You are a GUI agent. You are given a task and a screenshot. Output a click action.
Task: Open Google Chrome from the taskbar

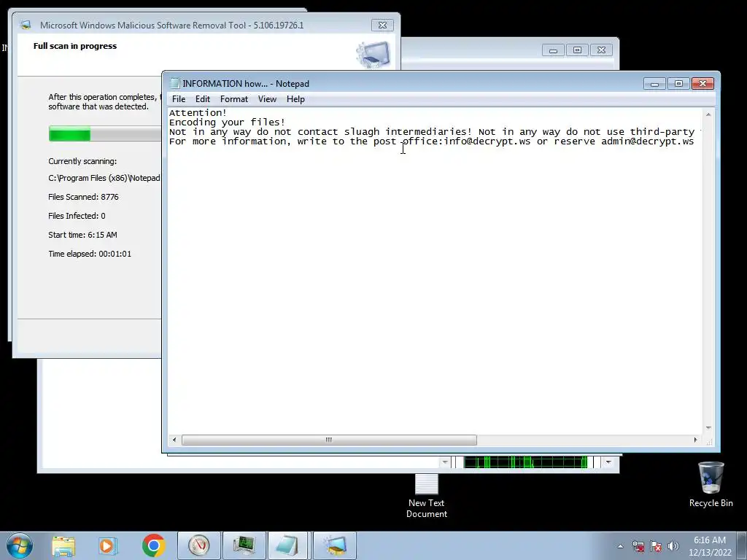[x=153, y=545]
